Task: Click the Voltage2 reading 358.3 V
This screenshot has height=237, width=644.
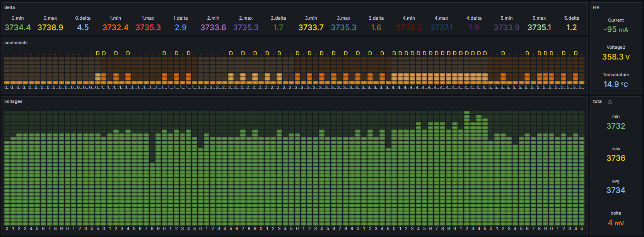Action: coord(616,57)
